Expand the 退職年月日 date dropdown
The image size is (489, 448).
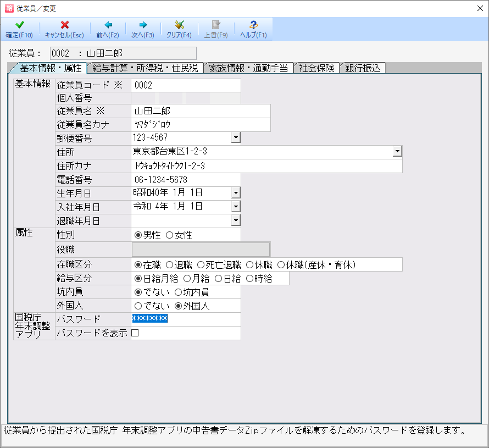point(236,220)
